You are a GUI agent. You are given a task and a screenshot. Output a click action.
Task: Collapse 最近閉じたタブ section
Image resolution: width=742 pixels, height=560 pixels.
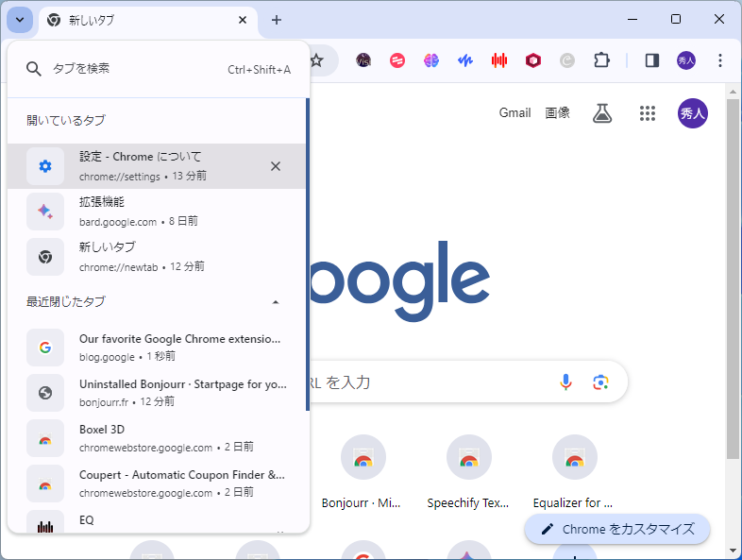[276, 302]
